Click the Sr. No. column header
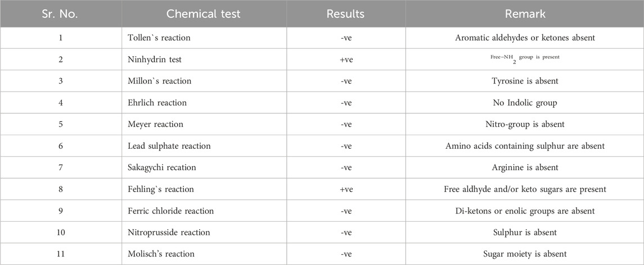This screenshot has width=644, height=265. click(61, 14)
